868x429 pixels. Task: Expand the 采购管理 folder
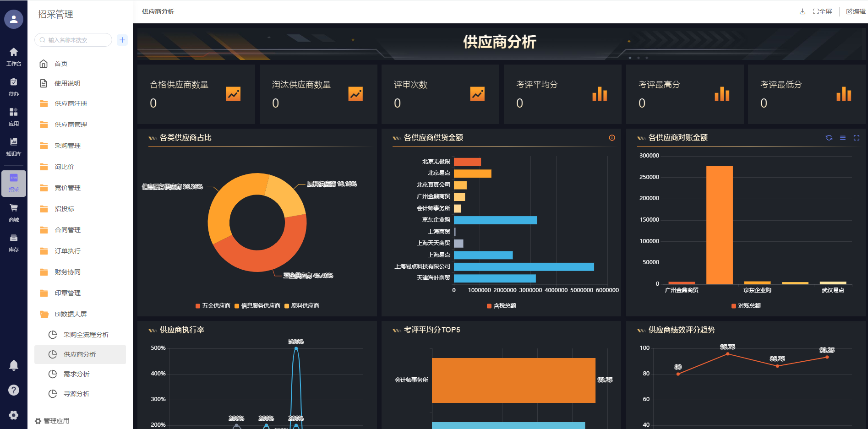point(67,146)
